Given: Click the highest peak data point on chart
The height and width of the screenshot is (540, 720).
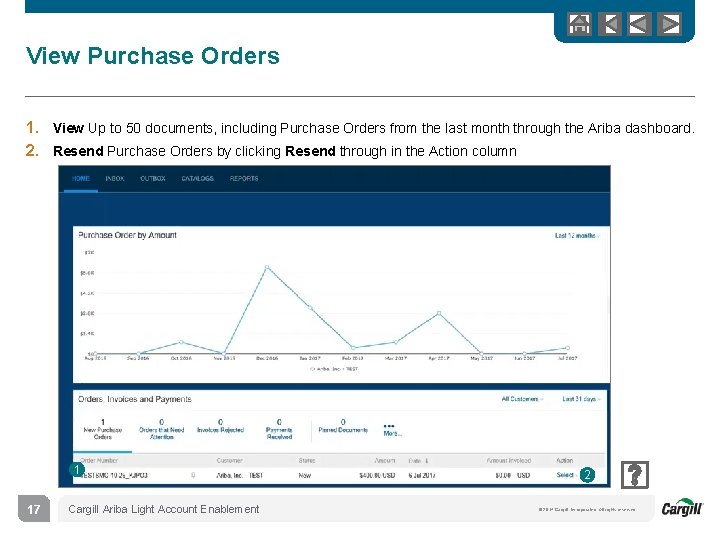Looking at the screenshot, I should point(267,267).
